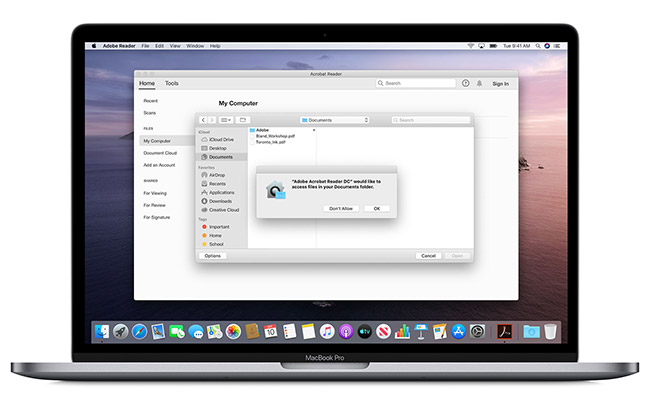650x405 pixels.
Task: Click OK in the permission dialog
Action: [376, 208]
